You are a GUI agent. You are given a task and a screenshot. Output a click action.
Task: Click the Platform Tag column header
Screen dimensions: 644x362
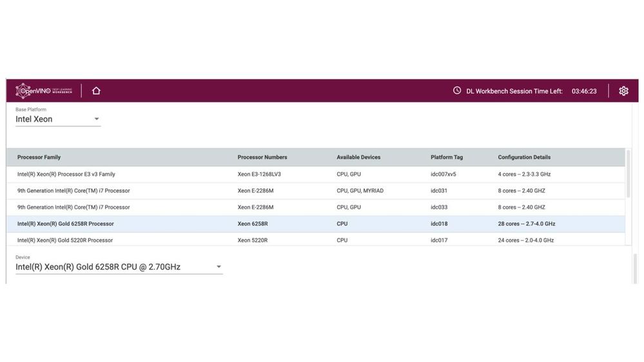pyautogui.click(x=447, y=157)
